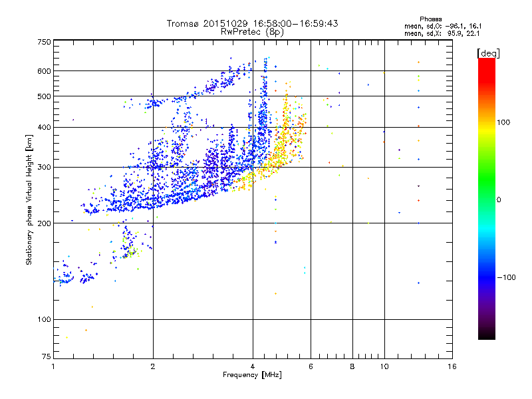Screen dimensions: 532x399
Task: Click the x-axis tick label "2"
Action: tap(153, 366)
